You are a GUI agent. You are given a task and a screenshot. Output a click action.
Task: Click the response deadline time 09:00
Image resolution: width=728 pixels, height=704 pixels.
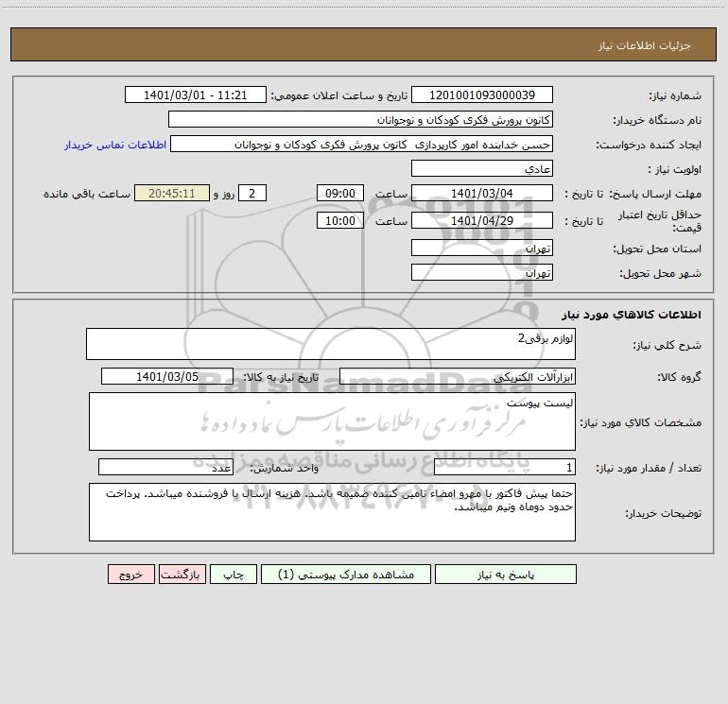(339, 193)
